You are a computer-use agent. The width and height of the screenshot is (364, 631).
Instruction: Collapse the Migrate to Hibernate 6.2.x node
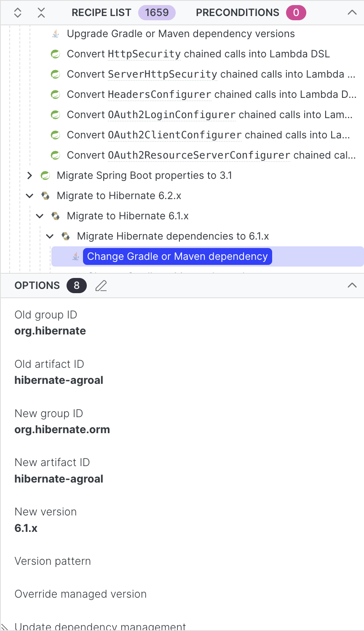[x=29, y=196]
